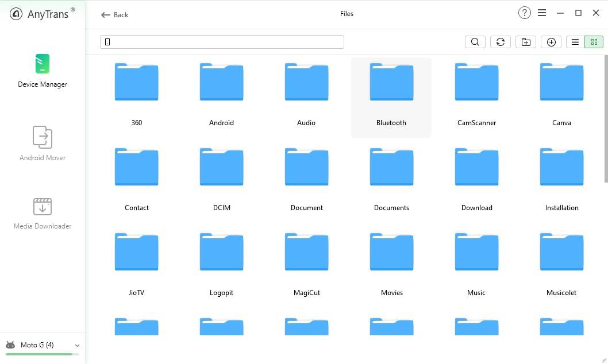Open the help question mark icon
Screen dimensions: 608x364
(524, 13)
